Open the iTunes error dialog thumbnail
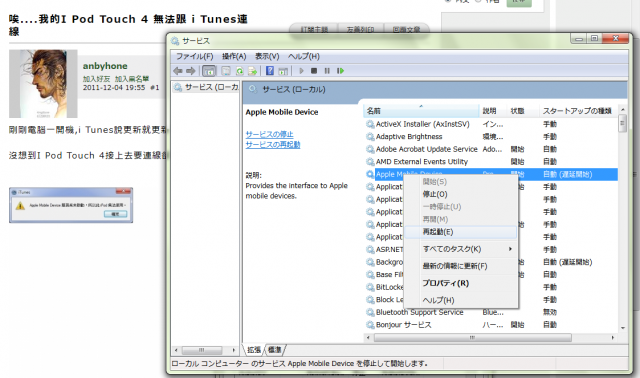This screenshot has width=640, height=378. tap(71, 205)
